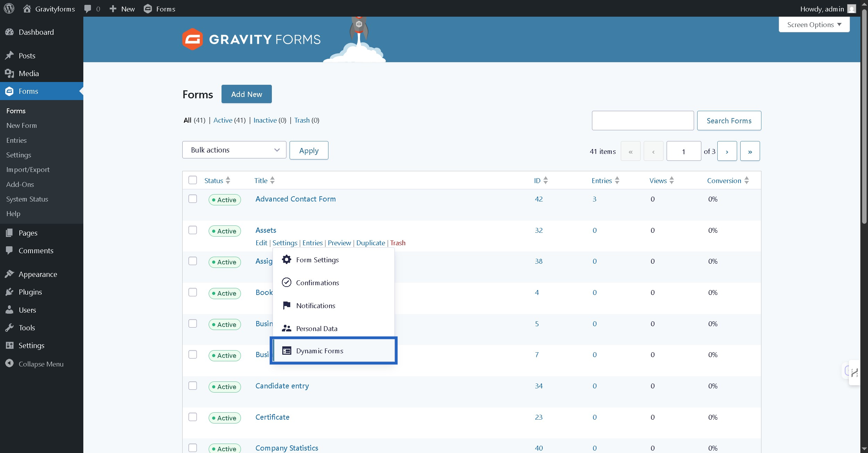This screenshot has width=868, height=453.
Task: Select the Dynamic Forms icon in the menu
Action: click(x=286, y=351)
